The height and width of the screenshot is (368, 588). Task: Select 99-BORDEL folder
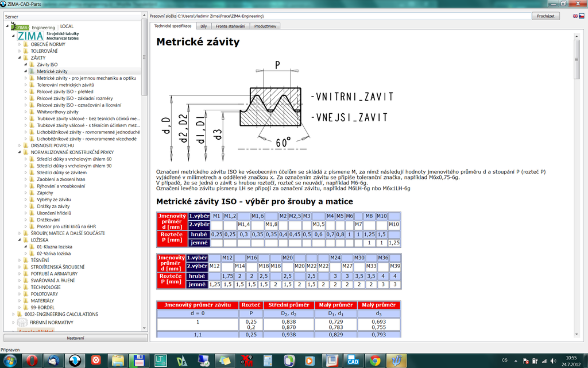coord(42,308)
